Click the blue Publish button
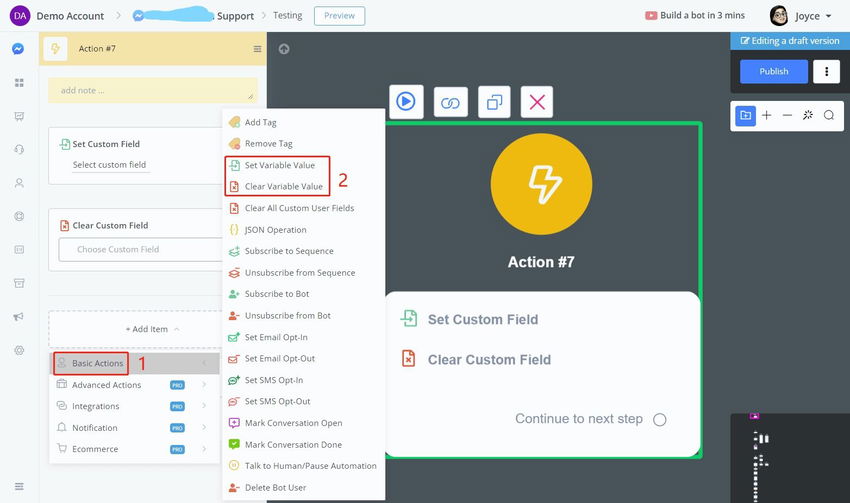 click(774, 72)
